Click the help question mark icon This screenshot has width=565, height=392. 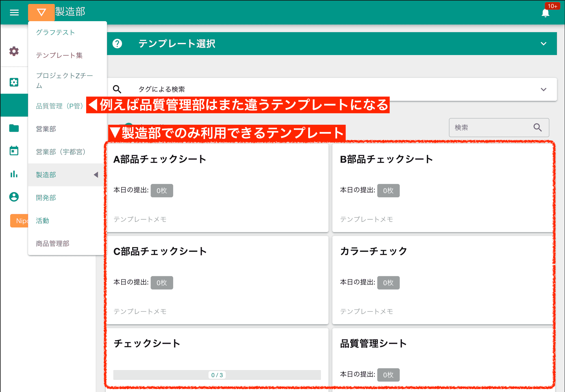click(118, 43)
